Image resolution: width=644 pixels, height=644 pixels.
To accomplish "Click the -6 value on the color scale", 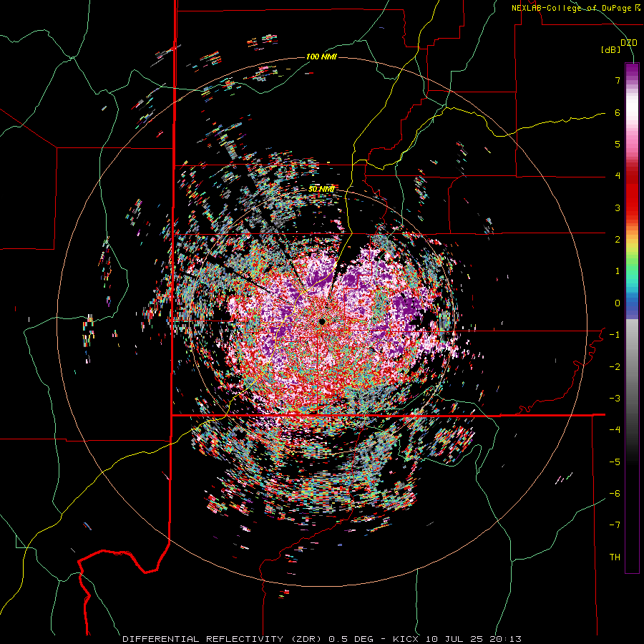I will [x=615, y=494].
